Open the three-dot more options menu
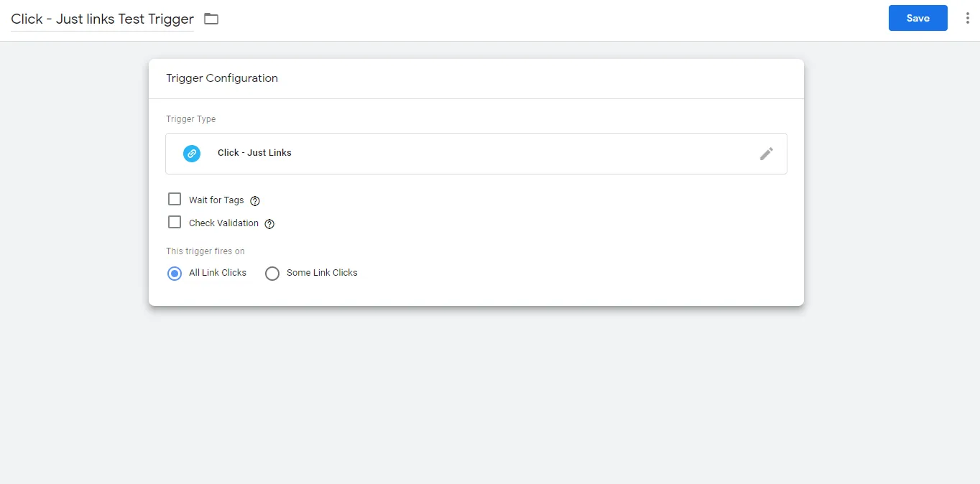 tap(968, 19)
